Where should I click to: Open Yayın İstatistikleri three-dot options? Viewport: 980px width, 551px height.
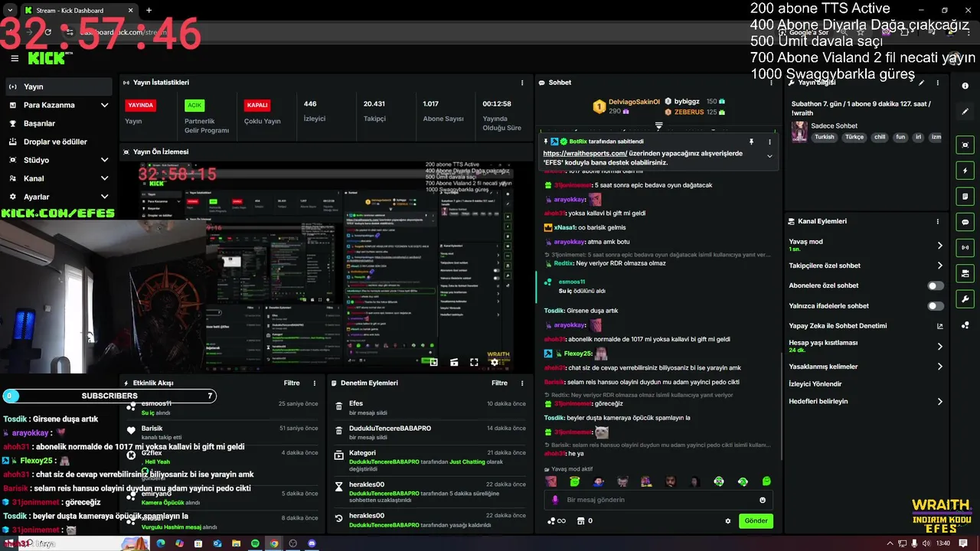coord(523,83)
